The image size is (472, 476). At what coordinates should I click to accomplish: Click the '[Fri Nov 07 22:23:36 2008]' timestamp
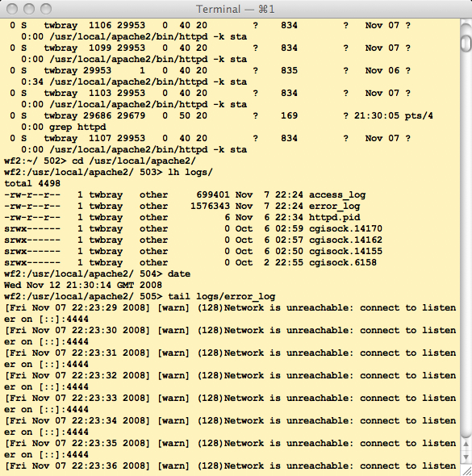[x=77, y=466]
